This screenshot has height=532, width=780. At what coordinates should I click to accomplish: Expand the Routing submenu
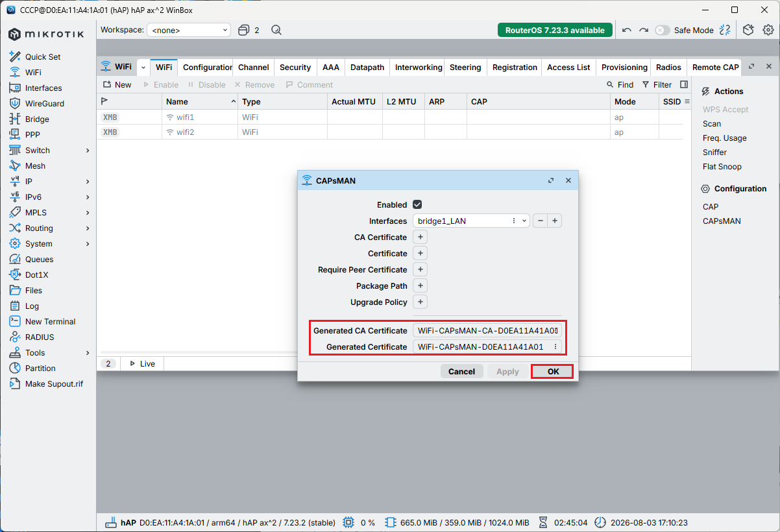coord(88,228)
